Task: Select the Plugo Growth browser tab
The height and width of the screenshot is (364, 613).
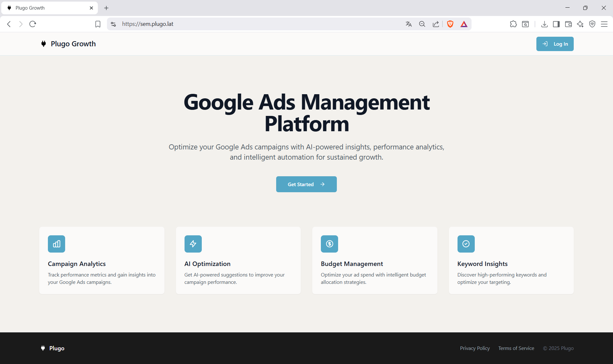Action: 45,8
